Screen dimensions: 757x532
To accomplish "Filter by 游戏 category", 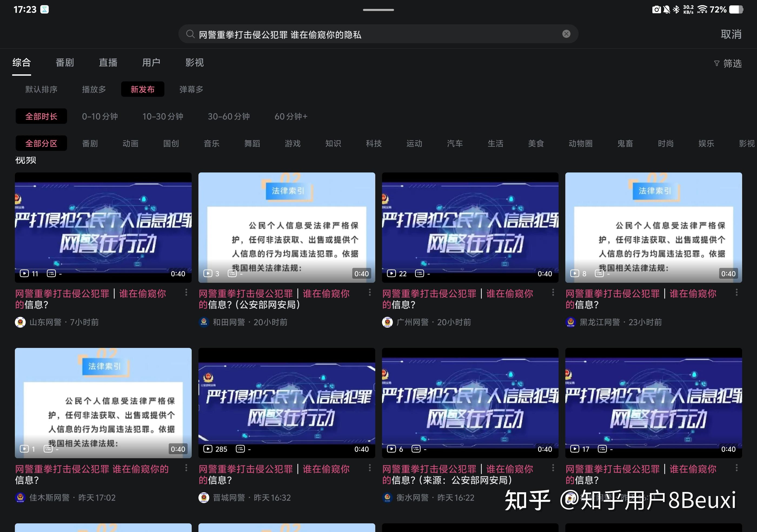I will [x=293, y=143].
